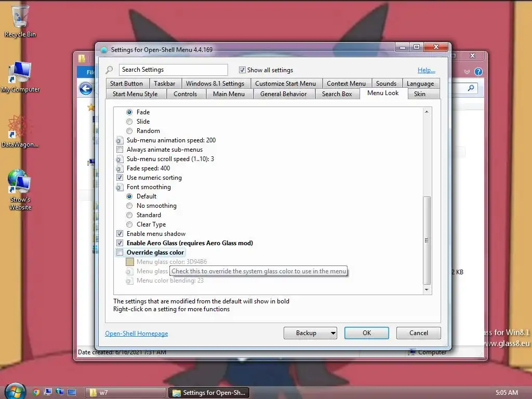Click the gear icon beside Font smoothing
This screenshot has width=532, height=399.
coord(119,187)
